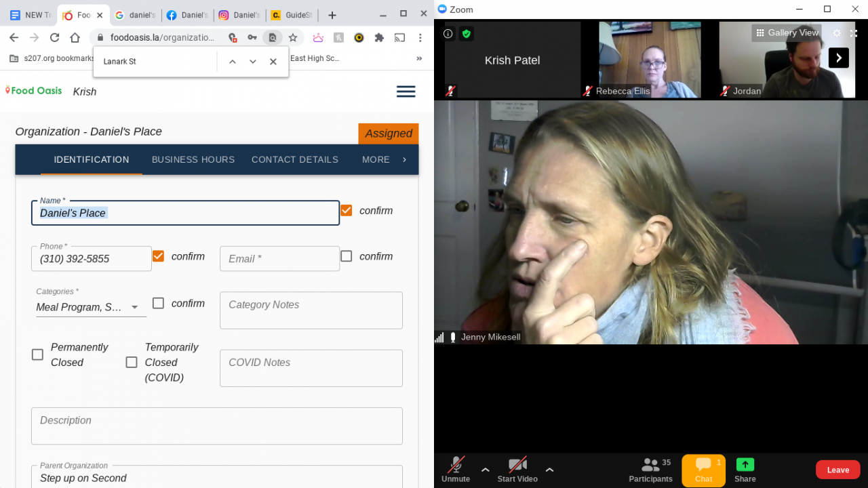Screen dimensions: 868x488
Task: Open Zoom Chat panel
Action: point(703,471)
